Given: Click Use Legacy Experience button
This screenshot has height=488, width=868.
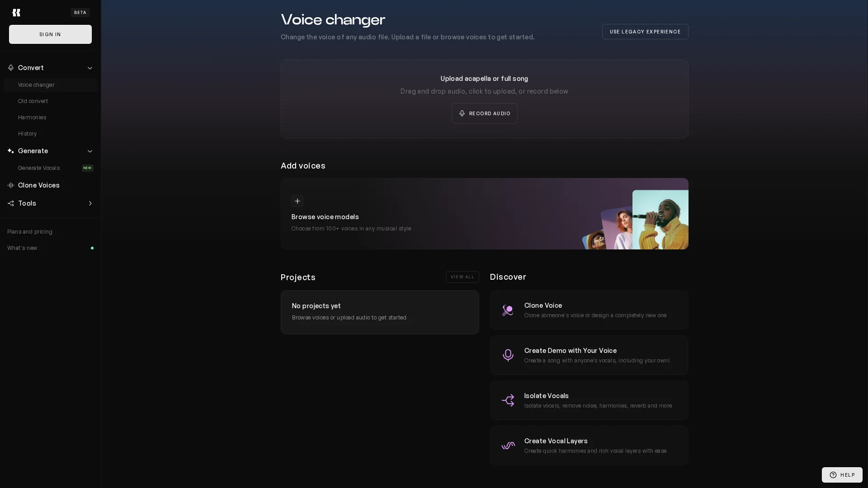Looking at the screenshot, I should tap(645, 32).
